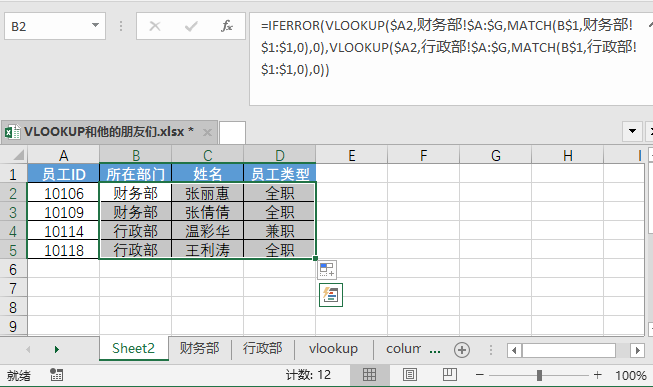The width and height of the screenshot is (653, 387).
Task: Open the Auto Fill Options icon
Action: (x=327, y=270)
